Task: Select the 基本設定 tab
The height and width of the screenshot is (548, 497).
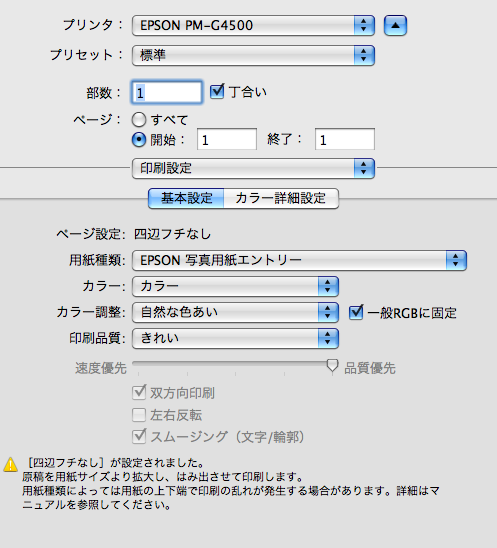Action: click(x=186, y=198)
